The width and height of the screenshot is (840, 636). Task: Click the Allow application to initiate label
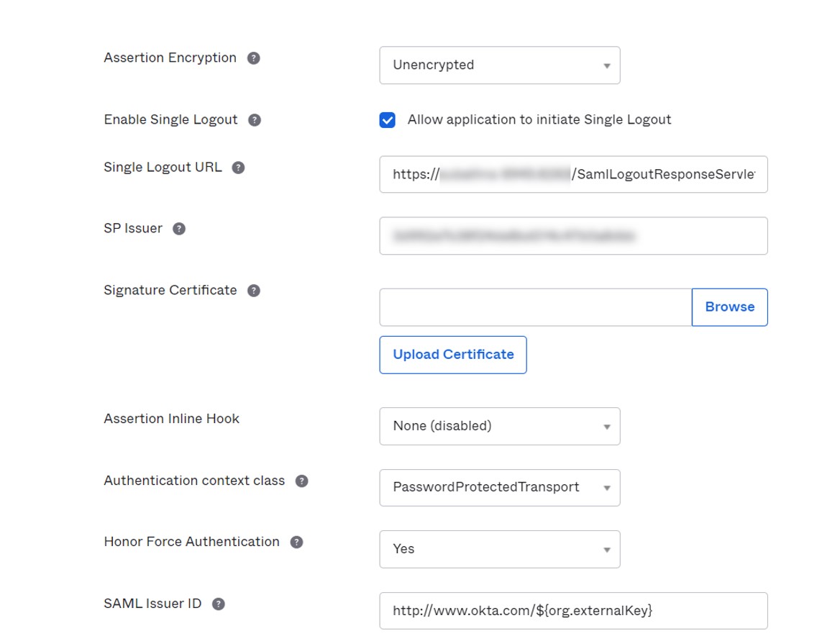[539, 120]
